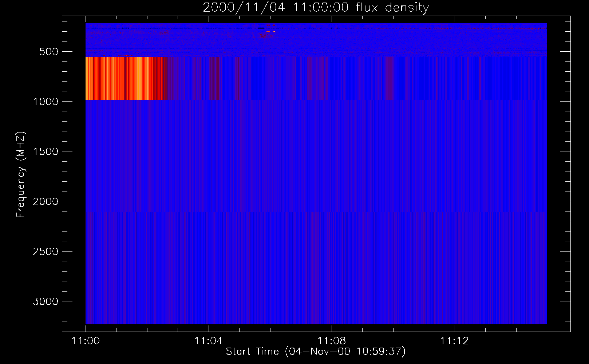
Task: Click the 11:08 time axis label
Action: tap(331, 341)
